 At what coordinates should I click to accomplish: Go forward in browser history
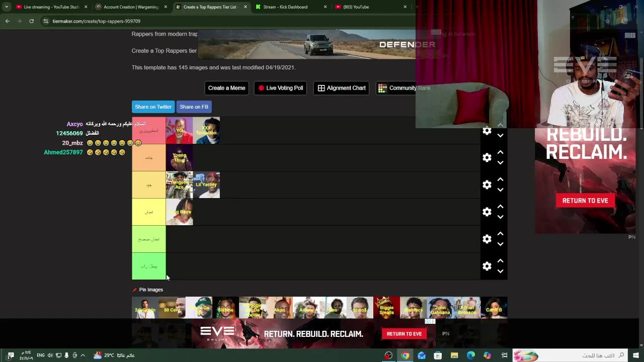(19, 21)
